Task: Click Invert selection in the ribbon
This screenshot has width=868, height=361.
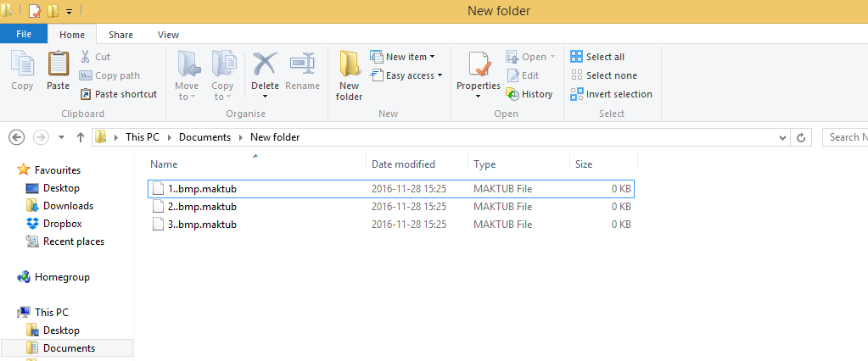Action: click(x=611, y=94)
